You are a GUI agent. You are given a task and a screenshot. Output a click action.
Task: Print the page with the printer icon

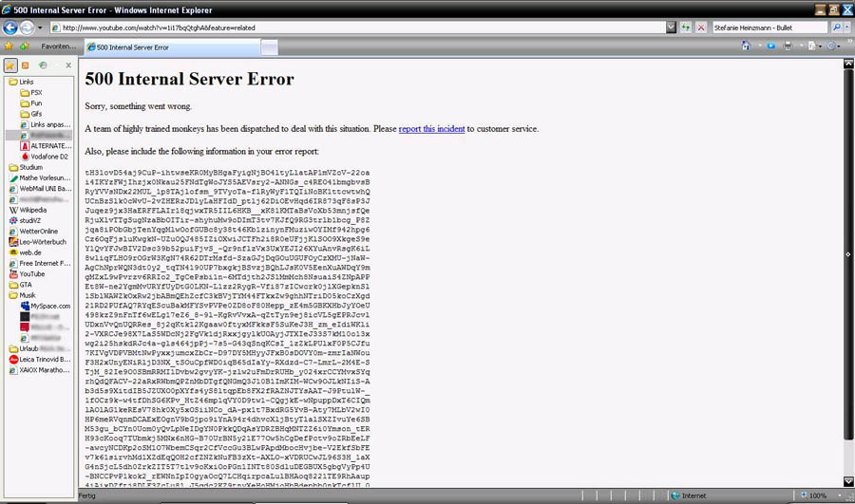(787, 47)
